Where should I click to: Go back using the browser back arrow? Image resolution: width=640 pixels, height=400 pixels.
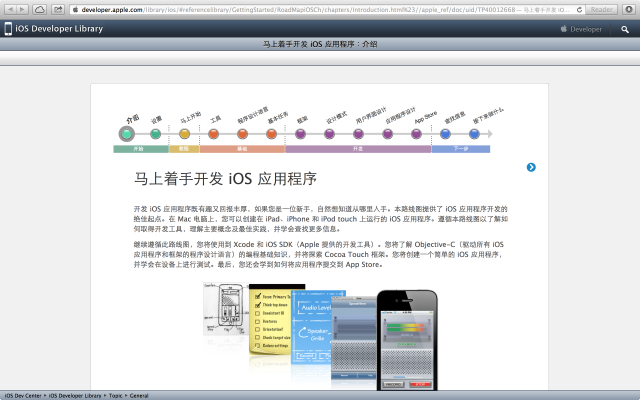point(11,9)
